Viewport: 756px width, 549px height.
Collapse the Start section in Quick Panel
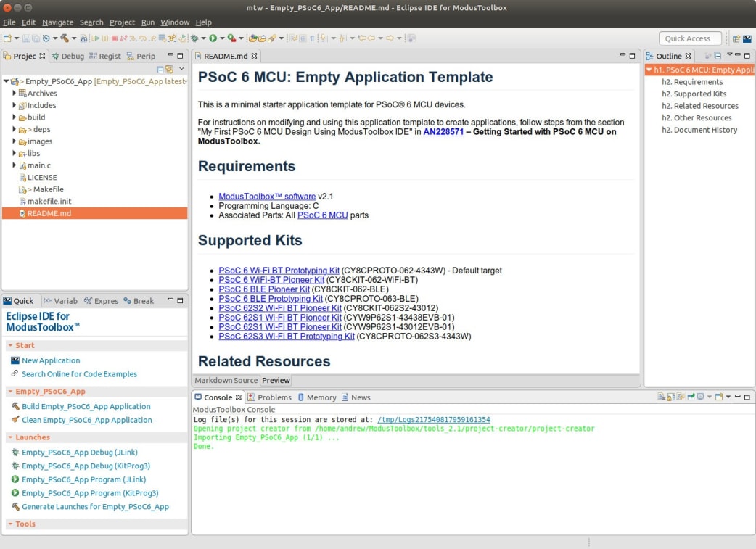10,345
